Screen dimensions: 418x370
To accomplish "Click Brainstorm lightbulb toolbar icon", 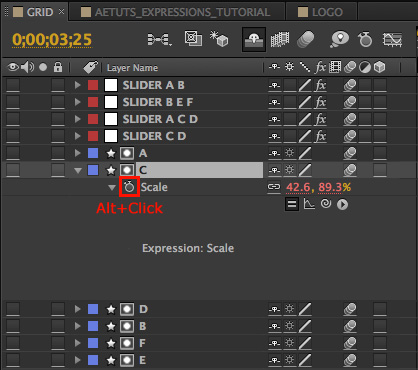I will coord(339,39).
